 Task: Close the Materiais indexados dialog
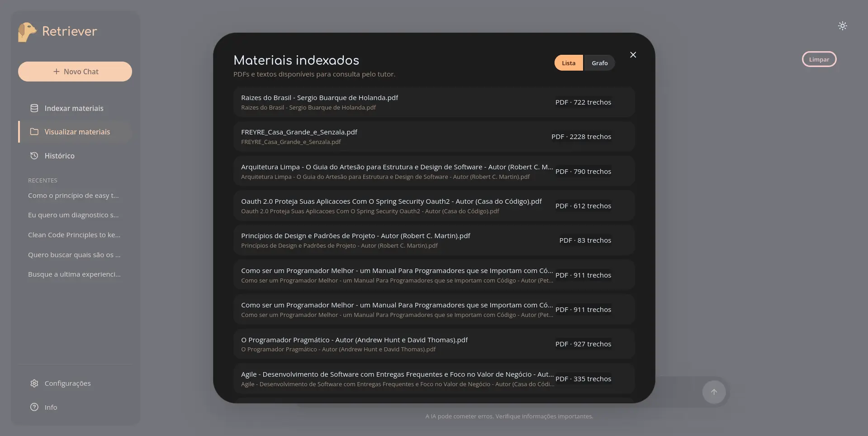click(x=633, y=55)
